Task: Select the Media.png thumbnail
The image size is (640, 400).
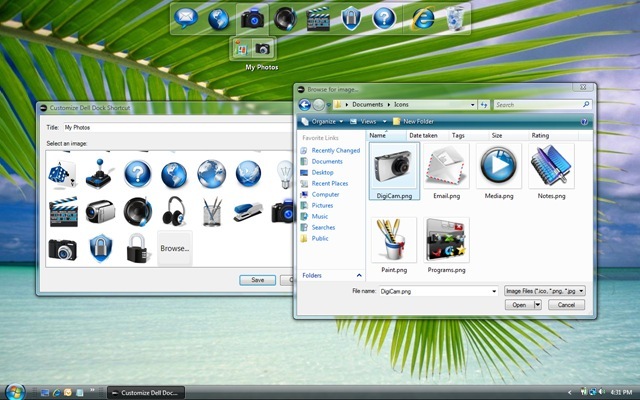Action: 498,171
